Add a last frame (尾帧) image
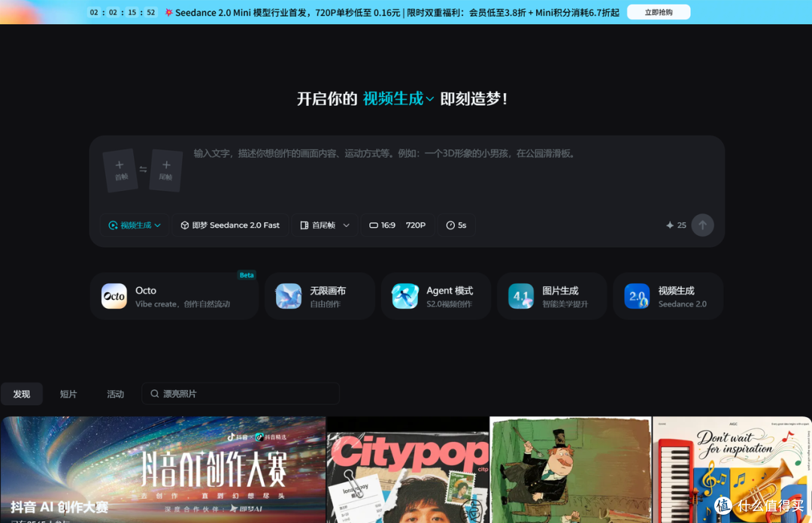812x523 pixels. (x=165, y=171)
